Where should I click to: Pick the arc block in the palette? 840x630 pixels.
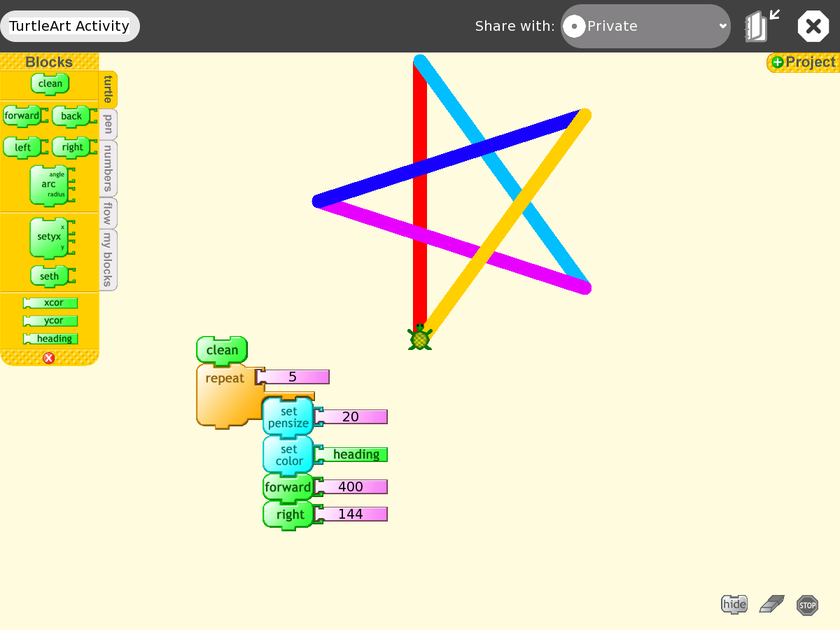pyautogui.click(x=49, y=185)
